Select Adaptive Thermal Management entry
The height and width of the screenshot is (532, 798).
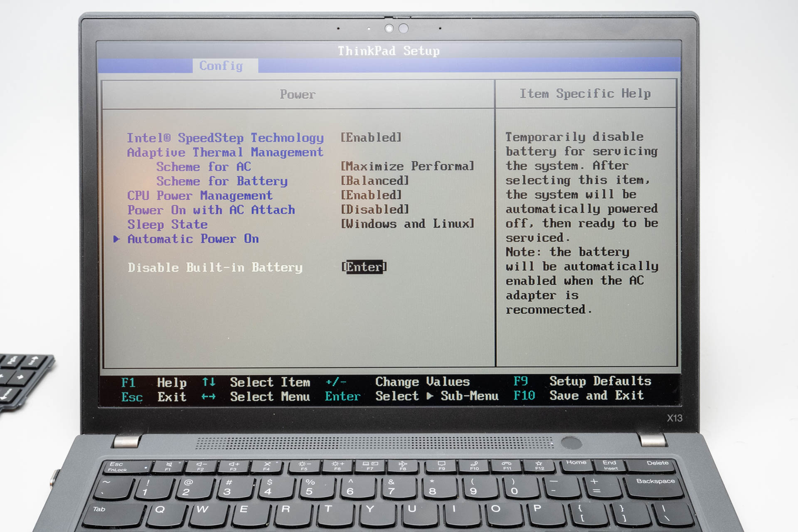(225, 152)
